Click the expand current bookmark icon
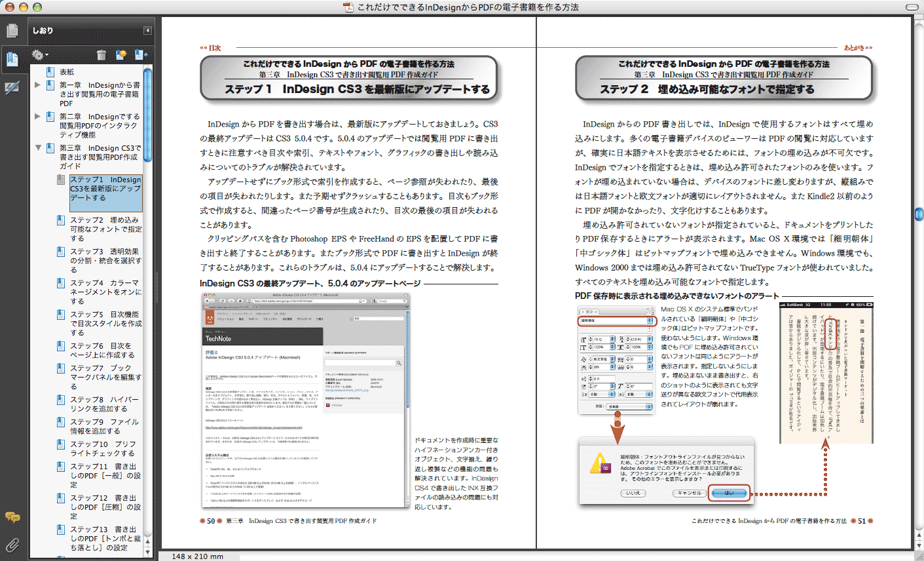924x561 pixels. pyautogui.click(x=141, y=55)
